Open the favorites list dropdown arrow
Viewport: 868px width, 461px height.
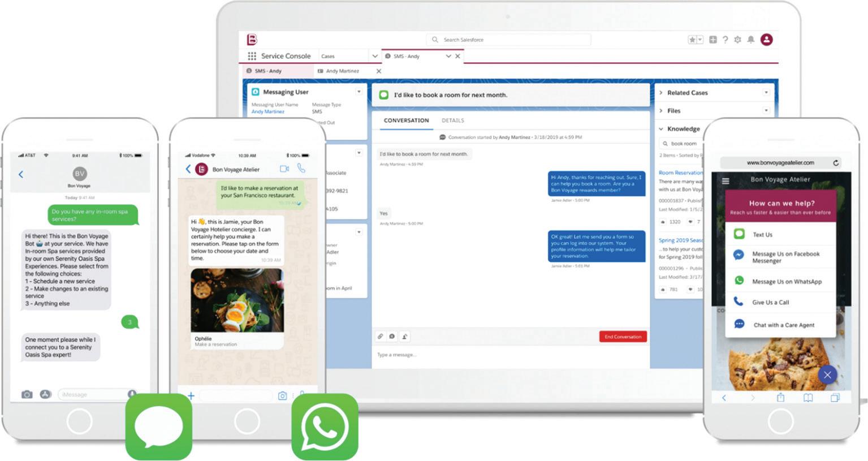[x=700, y=40]
